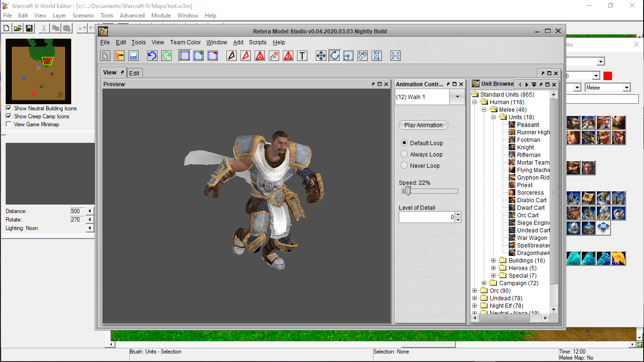Click the green redo arrow icon
Viewport: 644px width, 362px height.
click(x=166, y=56)
